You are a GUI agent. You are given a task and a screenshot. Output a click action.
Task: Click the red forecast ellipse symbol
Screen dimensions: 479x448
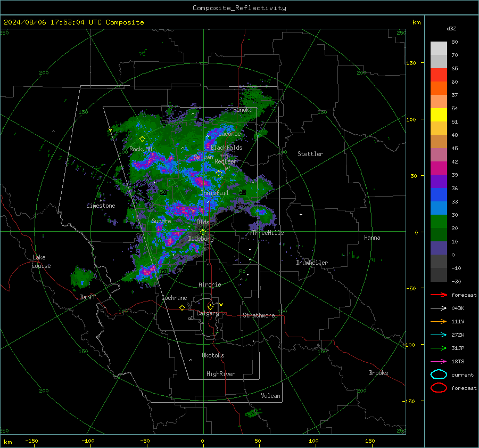point(439,388)
